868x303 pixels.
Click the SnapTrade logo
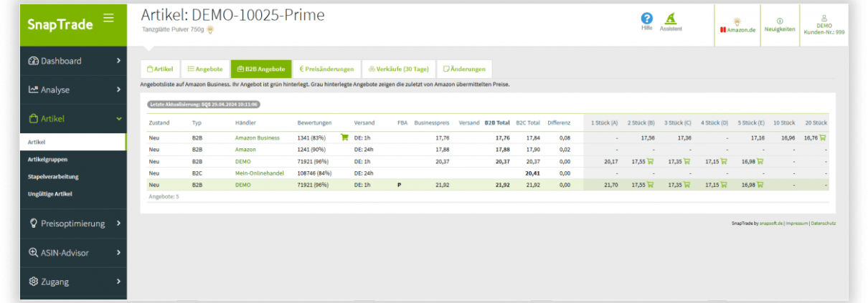(60, 24)
